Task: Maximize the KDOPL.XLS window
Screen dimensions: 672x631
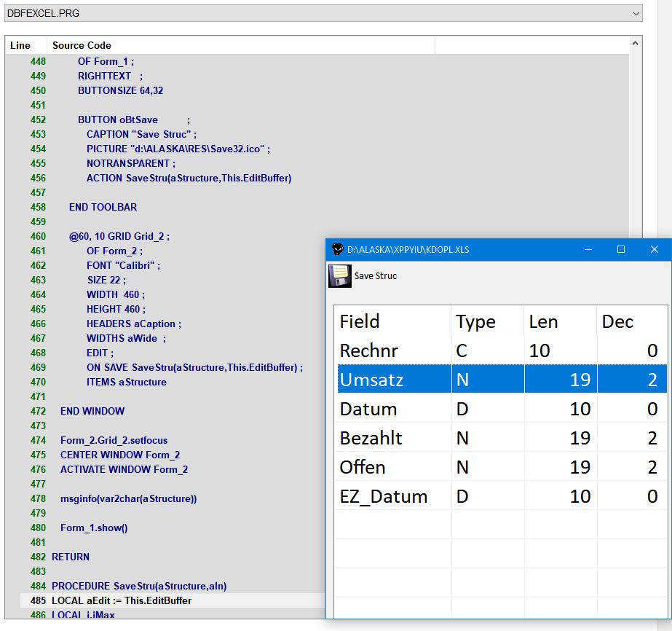Action: click(x=621, y=249)
